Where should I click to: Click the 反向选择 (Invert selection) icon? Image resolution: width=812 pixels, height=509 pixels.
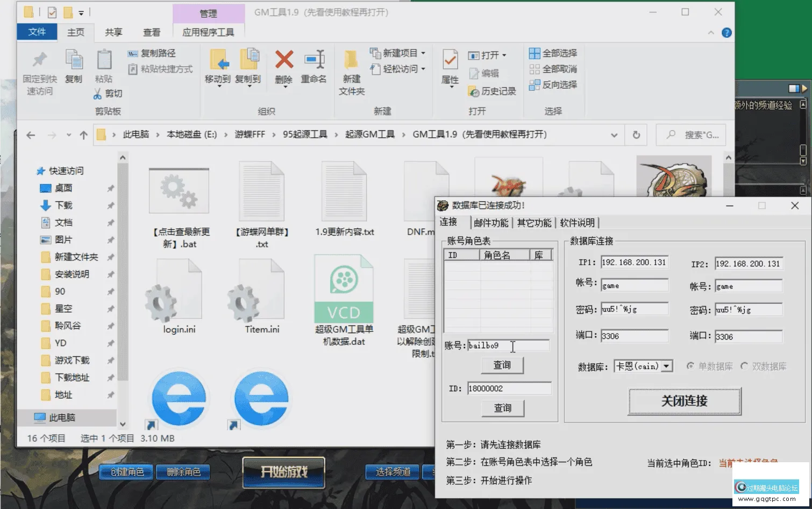pyautogui.click(x=553, y=85)
